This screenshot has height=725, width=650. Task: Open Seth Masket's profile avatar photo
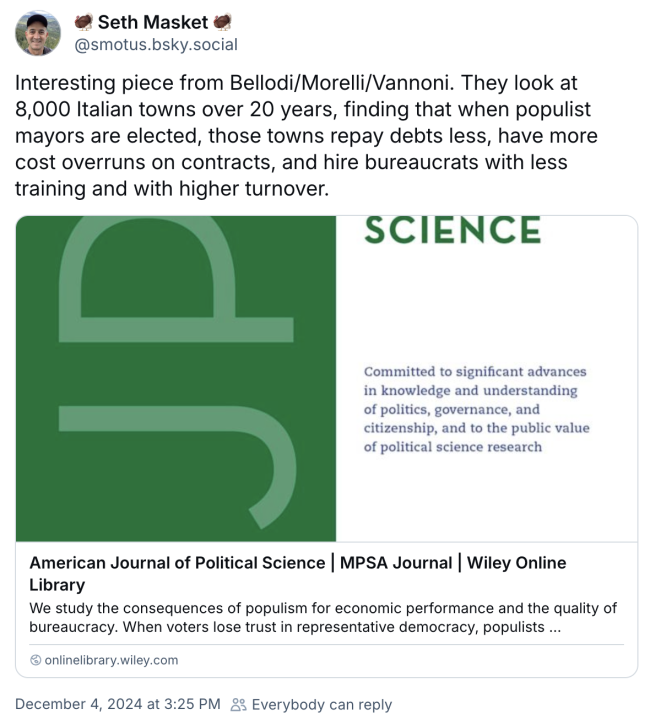(x=38, y=32)
